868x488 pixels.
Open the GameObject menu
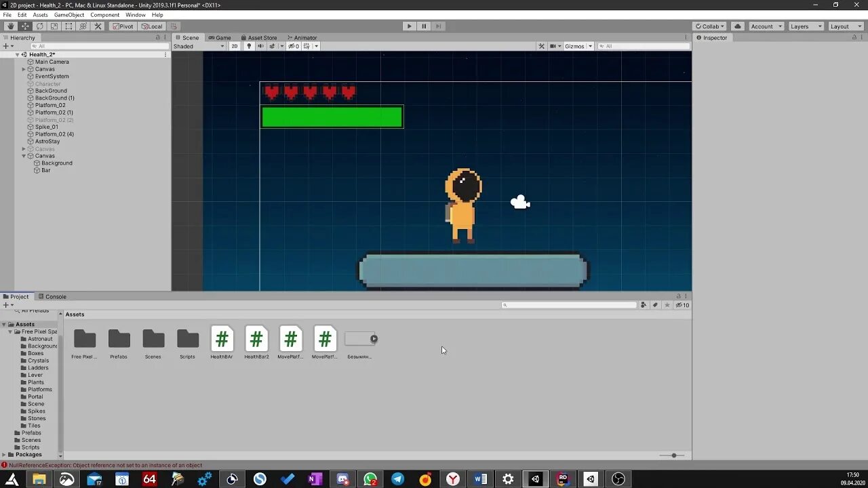[x=69, y=15]
